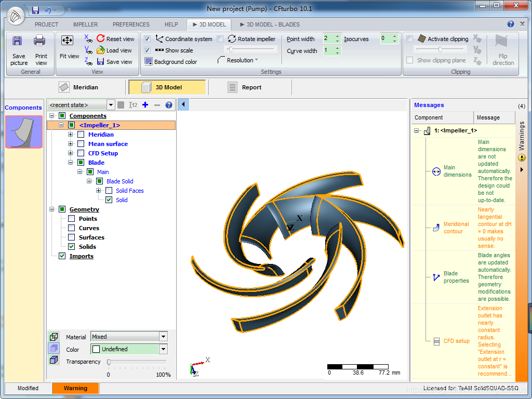The height and width of the screenshot is (399, 532).
Task: Open the recent state dropdown
Action: tap(111, 105)
